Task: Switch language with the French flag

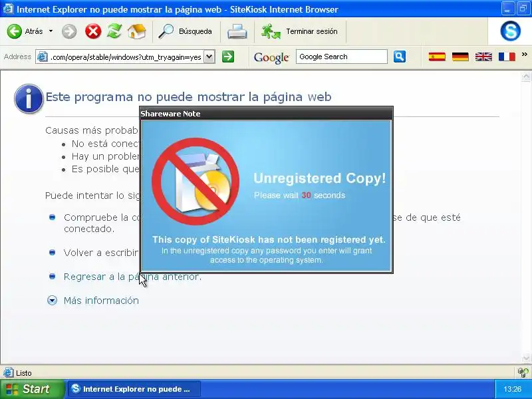Action: [507, 57]
